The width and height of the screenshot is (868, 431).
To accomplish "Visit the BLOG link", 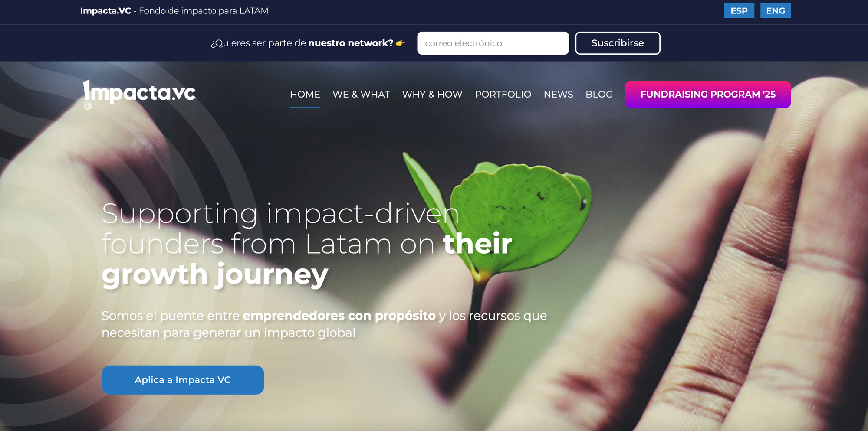I will pyautogui.click(x=599, y=95).
